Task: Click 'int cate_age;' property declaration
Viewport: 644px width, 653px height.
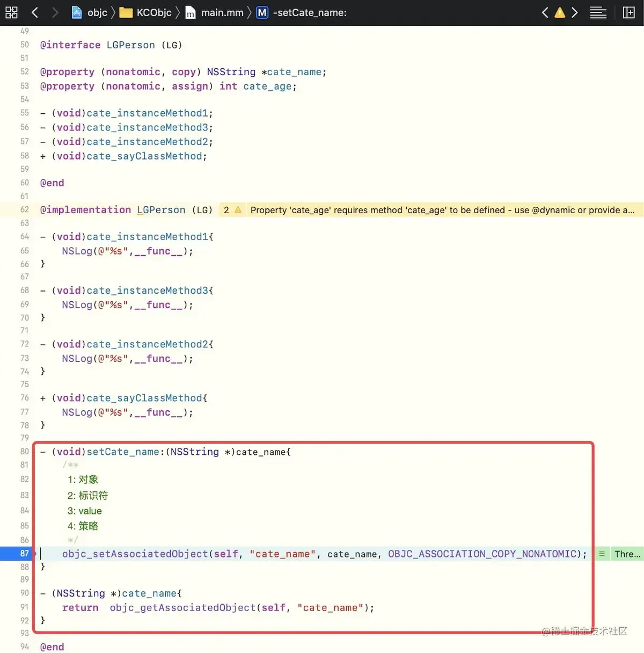Action: [258, 86]
